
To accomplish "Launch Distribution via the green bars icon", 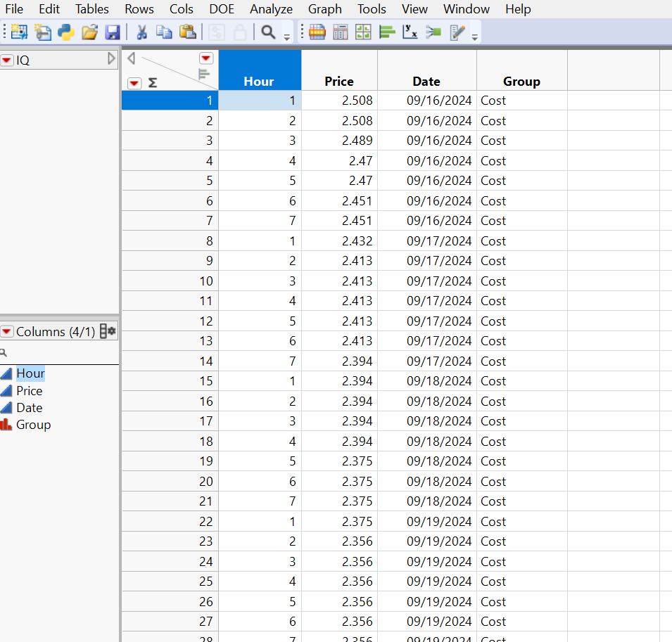I will pyautogui.click(x=387, y=32).
